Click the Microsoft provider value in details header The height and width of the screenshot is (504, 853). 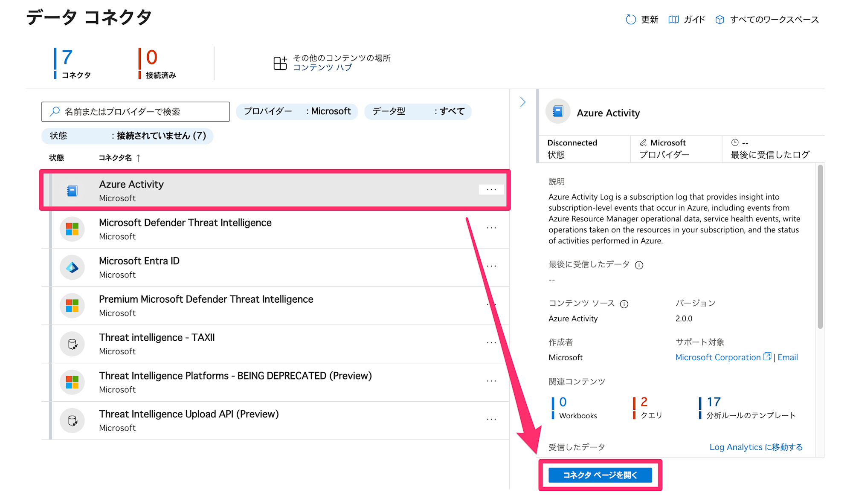click(668, 143)
